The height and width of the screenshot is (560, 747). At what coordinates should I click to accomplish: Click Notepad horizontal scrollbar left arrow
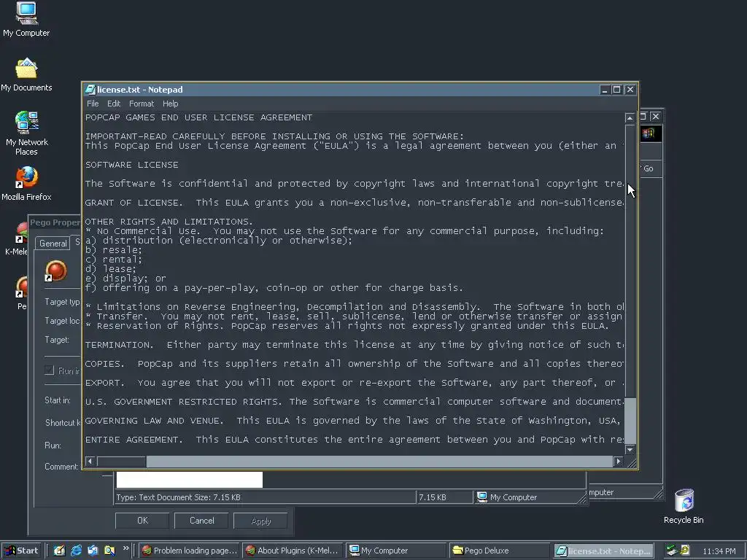click(90, 461)
